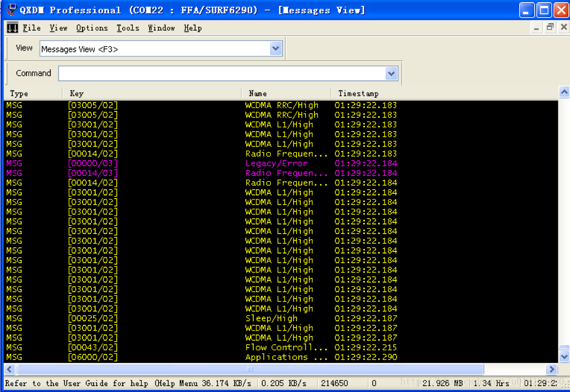Select the Applications ... message row

281,357
